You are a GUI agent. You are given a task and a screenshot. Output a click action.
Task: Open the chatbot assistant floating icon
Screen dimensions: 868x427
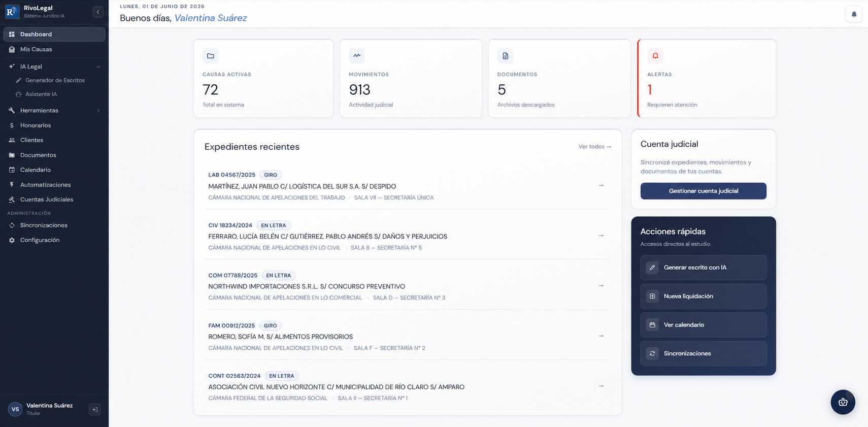843,402
